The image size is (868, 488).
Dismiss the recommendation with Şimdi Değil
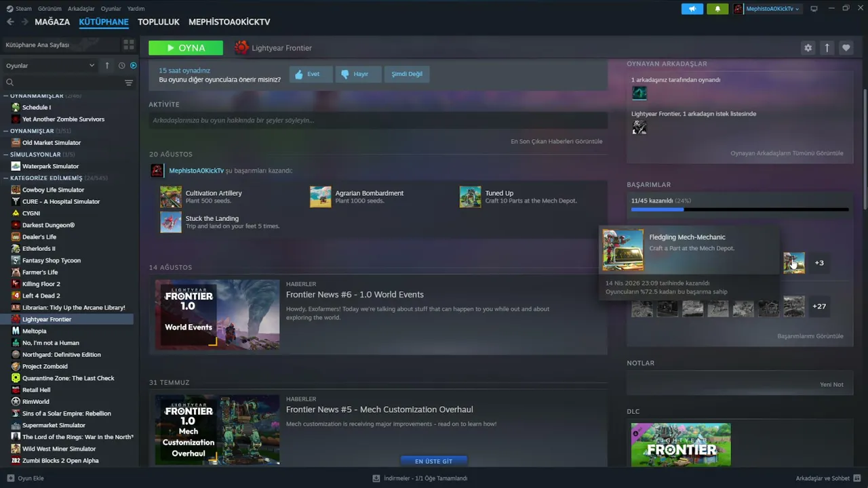[407, 74]
